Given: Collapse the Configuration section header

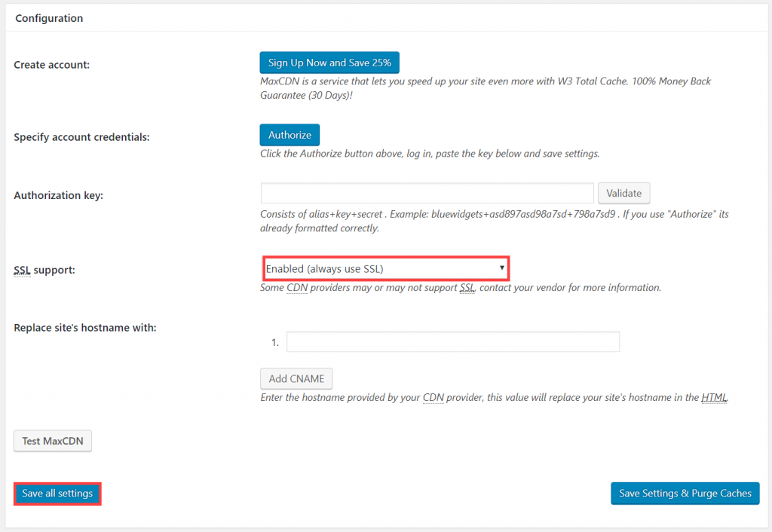Looking at the screenshot, I should pyautogui.click(x=49, y=17).
